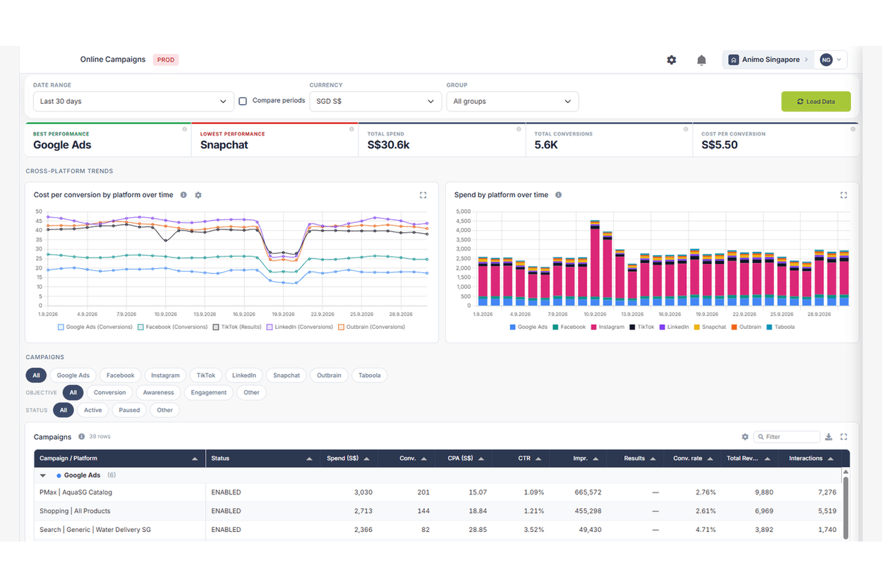Enable Compare periods checkbox

tap(243, 101)
